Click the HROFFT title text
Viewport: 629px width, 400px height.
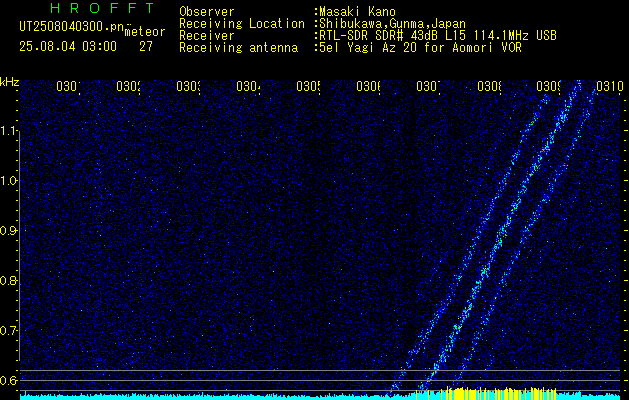(103, 8)
